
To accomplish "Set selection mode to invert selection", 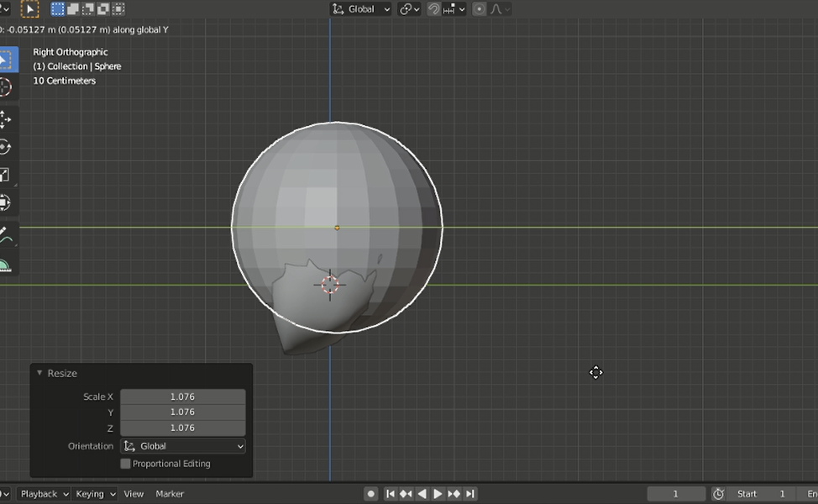I will pyautogui.click(x=103, y=9).
